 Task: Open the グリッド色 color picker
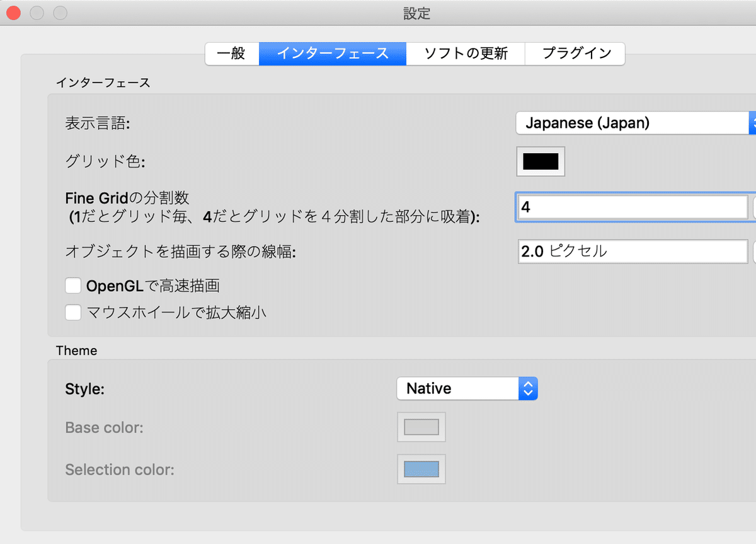coord(540,161)
